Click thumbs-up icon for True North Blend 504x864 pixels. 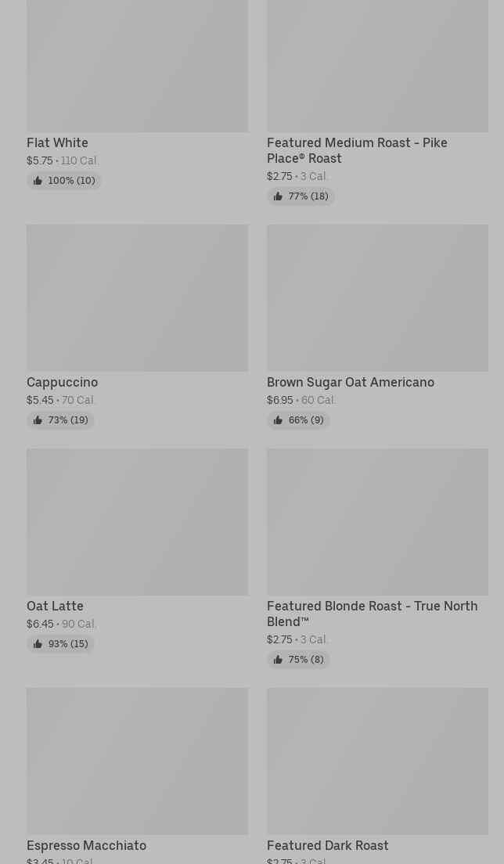278,660
